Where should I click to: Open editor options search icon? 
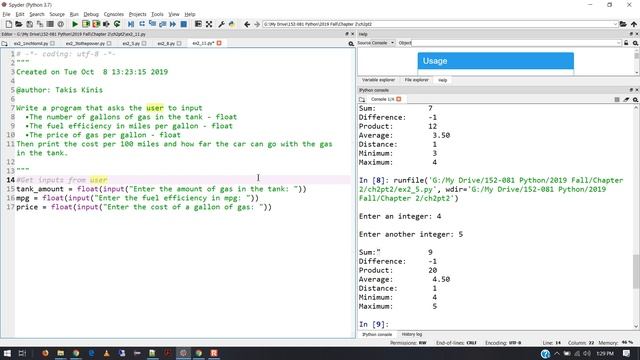coord(351,44)
